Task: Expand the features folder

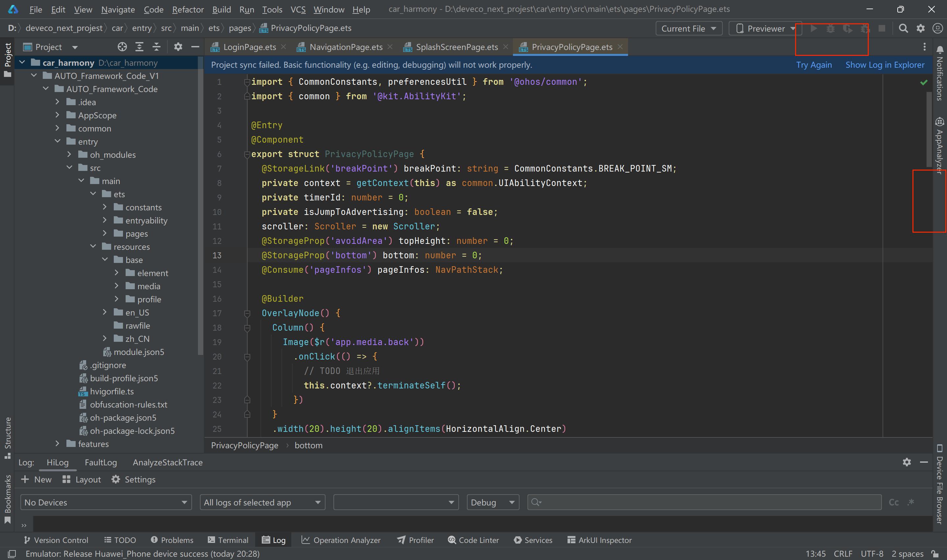Action: (x=57, y=443)
